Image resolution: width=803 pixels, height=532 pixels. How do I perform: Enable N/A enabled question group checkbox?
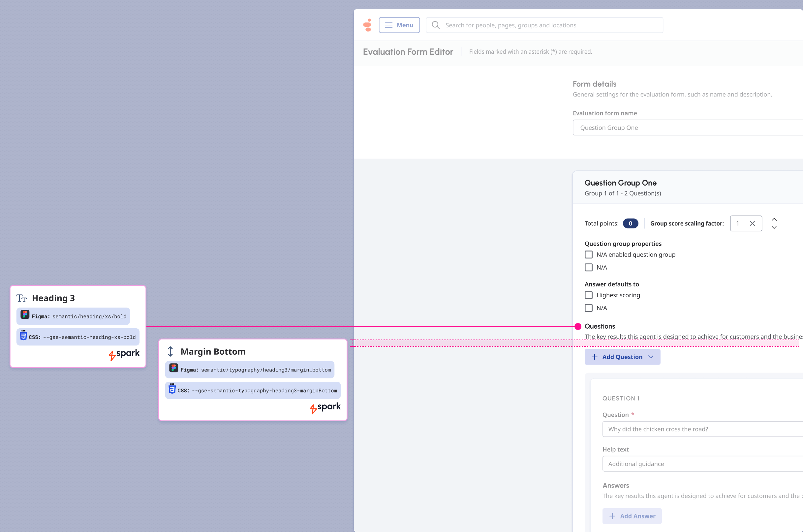589,254
